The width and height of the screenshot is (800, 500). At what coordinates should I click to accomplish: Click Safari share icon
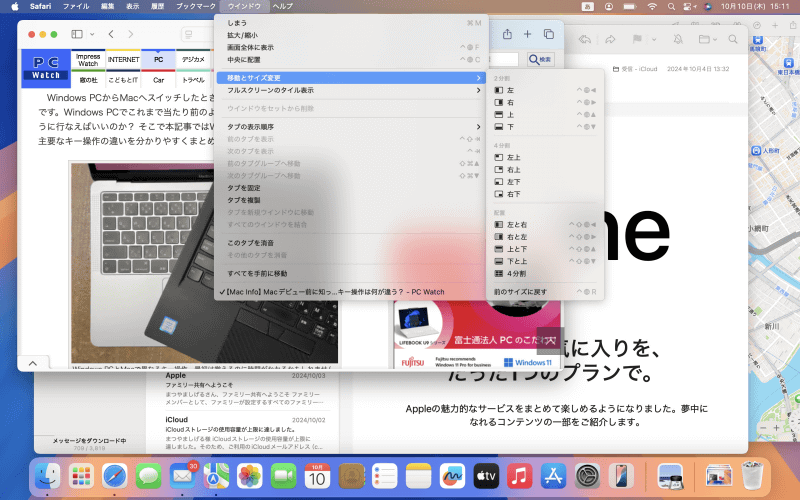tap(507, 34)
